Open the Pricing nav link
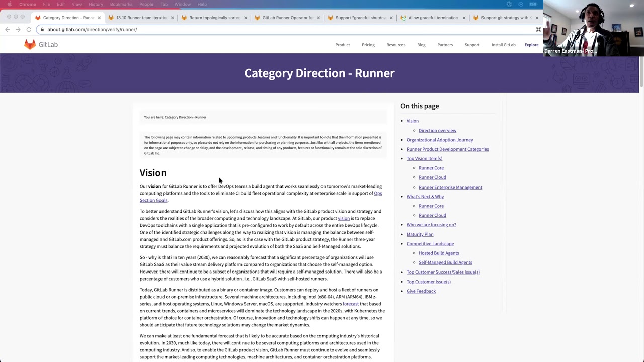This screenshot has width=644, height=362. pos(368,45)
